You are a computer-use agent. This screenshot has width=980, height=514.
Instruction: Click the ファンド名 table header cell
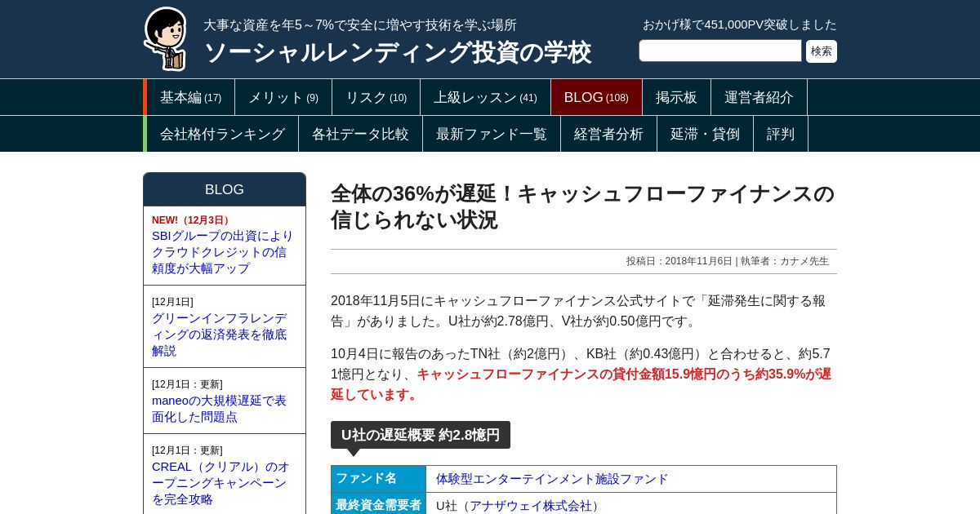pos(378,479)
